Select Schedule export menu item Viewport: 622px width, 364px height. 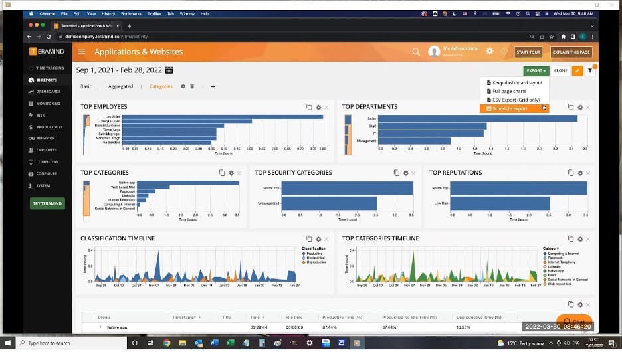[514, 108]
